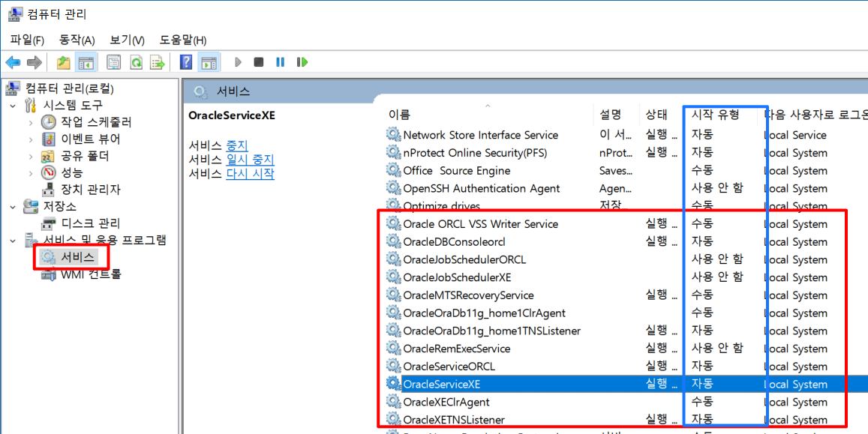Click the 이벤트 뷰어 tree icon
Viewport: 868px width, 434px height.
pos(49,139)
